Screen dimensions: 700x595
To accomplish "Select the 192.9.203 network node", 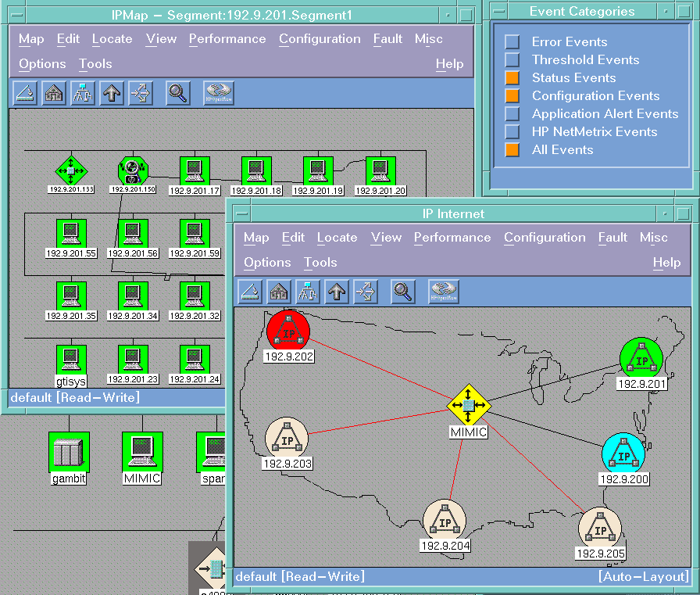I will click(287, 439).
